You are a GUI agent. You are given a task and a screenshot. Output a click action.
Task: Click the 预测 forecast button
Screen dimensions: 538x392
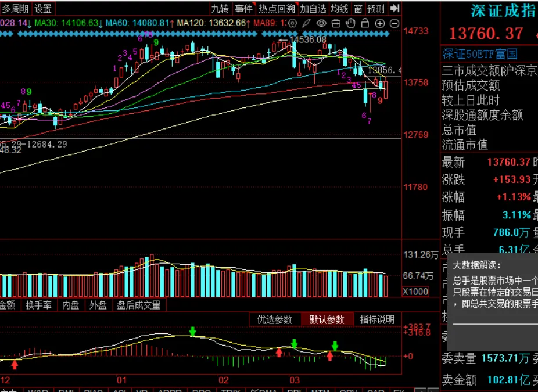pyautogui.click(x=376, y=9)
